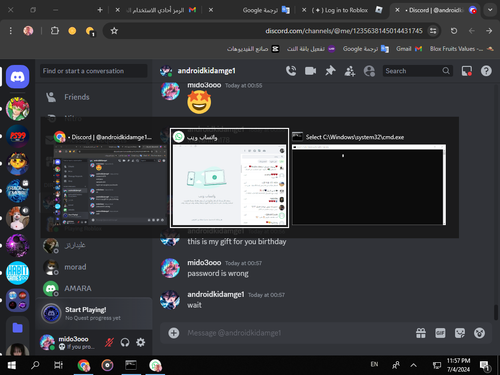This screenshot has height=375, width=500.
Task: Send a gift with the gift icon
Action: pos(421,333)
